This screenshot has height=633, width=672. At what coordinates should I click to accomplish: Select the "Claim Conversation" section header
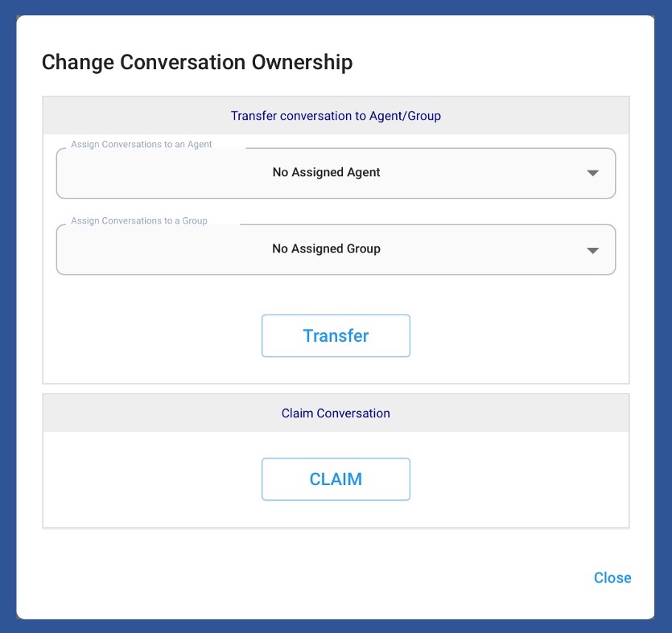coord(336,413)
